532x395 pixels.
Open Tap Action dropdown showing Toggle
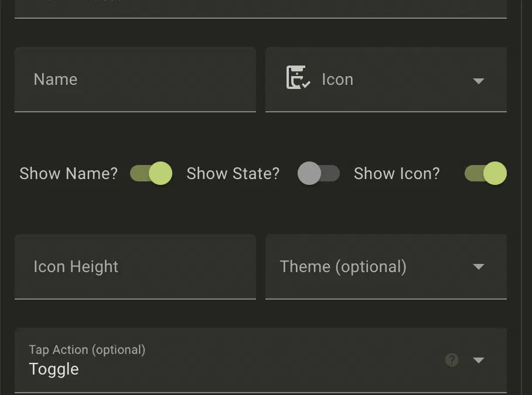(234, 360)
